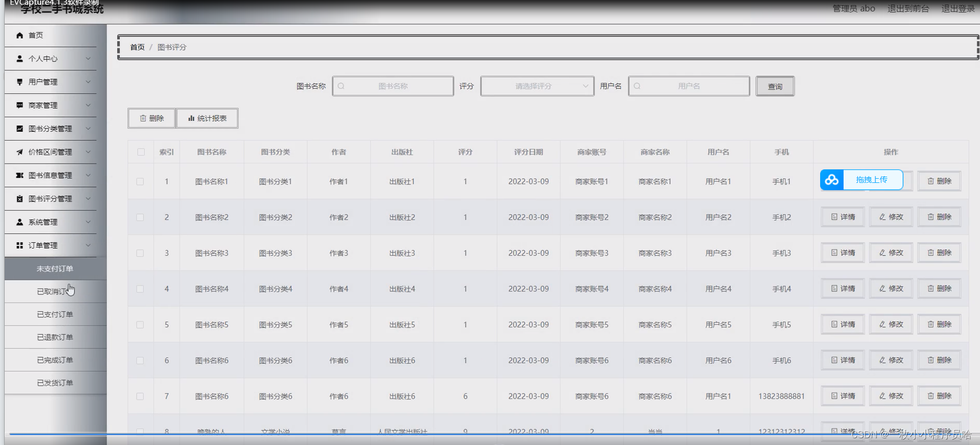Click the 价格区间管理 paper-plane icon
This screenshot has width=980, height=445.
click(20, 152)
